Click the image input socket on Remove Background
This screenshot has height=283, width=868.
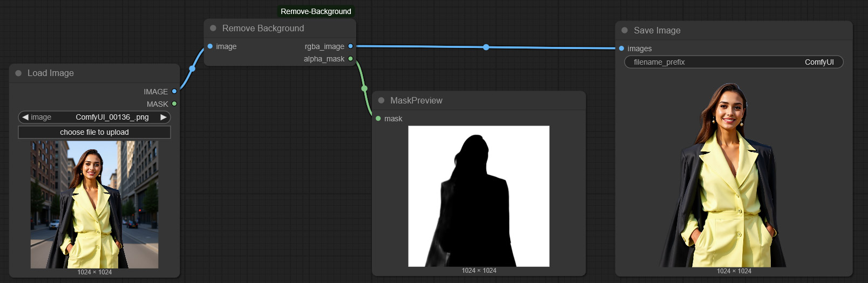coord(210,46)
